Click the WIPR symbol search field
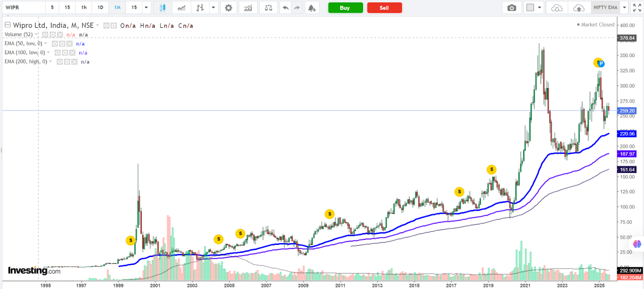This screenshot has height=289, width=644. (x=24, y=8)
